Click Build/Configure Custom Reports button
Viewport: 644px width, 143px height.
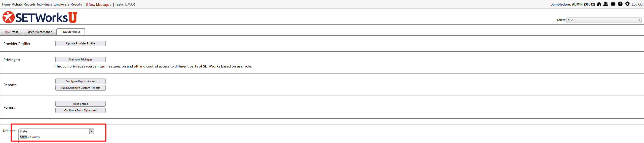point(81,88)
